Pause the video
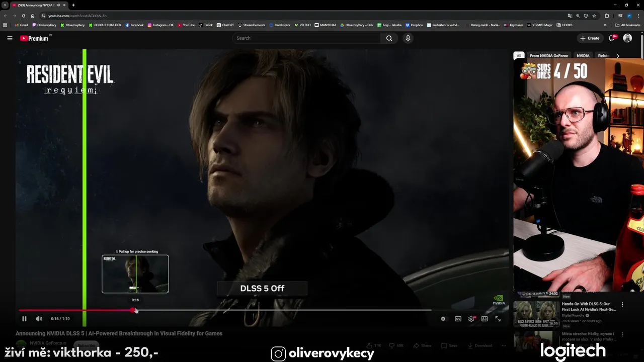This screenshot has height=362, width=644. coord(24,319)
